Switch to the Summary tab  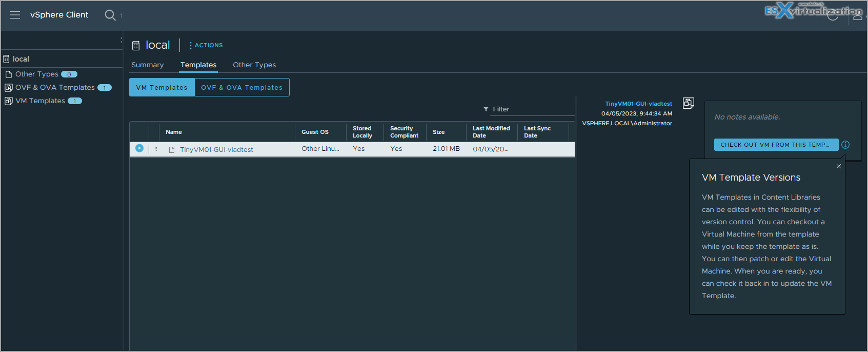(148, 65)
